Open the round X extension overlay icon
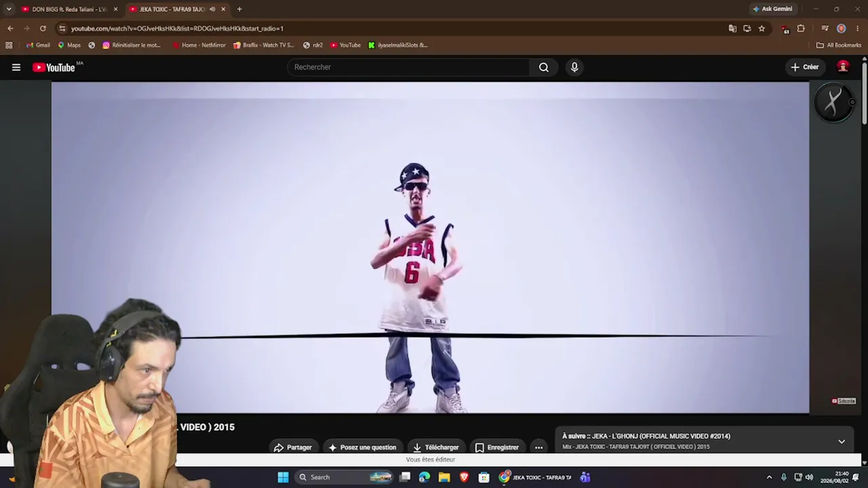Image resolution: width=868 pixels, height=488 pixels. click(833, 103)
